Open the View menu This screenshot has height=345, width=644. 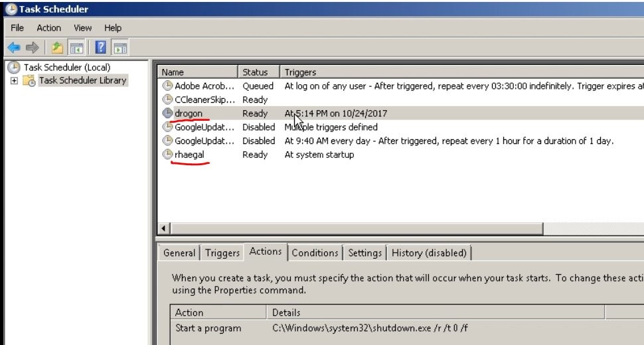(x=82, y=28)
